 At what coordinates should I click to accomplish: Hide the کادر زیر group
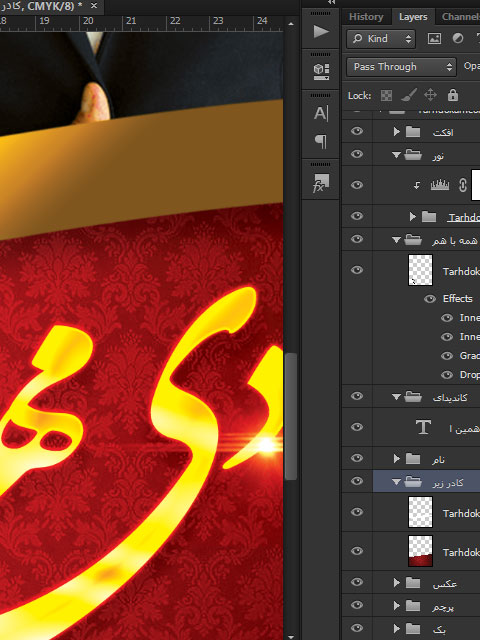click(x=357, y=481)
